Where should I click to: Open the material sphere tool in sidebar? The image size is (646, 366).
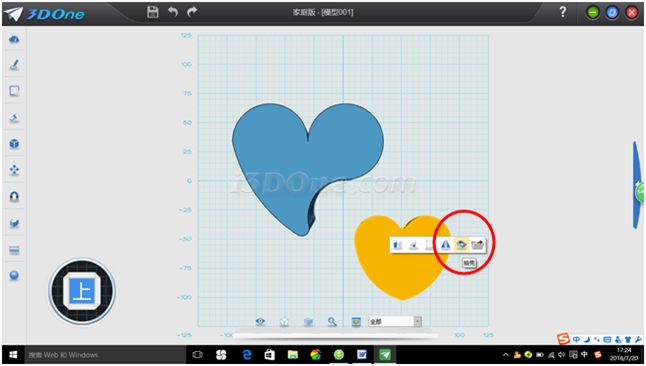(x=14, y=275)
